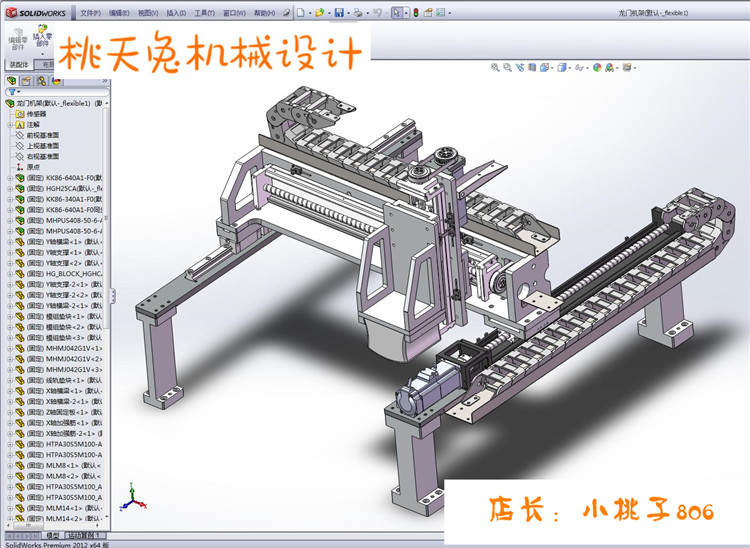
Task: Click the panel collapse handle on tree edge
Action: [x=113, y=296]
